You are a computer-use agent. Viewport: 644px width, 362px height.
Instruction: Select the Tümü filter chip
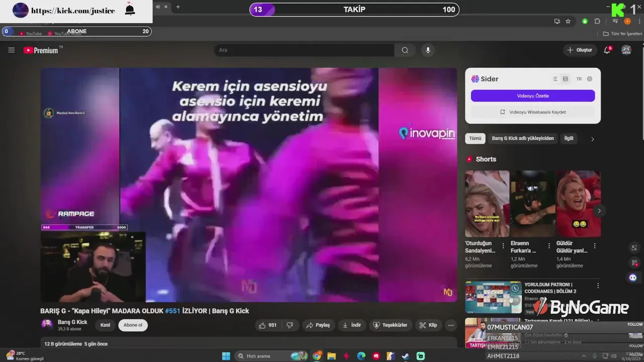pos(475,138)
